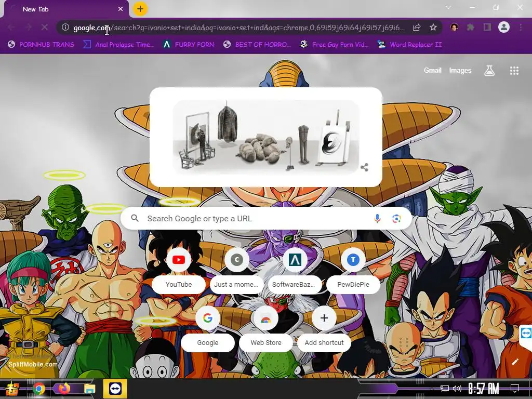Open the Google shortcut

[208, 328]
